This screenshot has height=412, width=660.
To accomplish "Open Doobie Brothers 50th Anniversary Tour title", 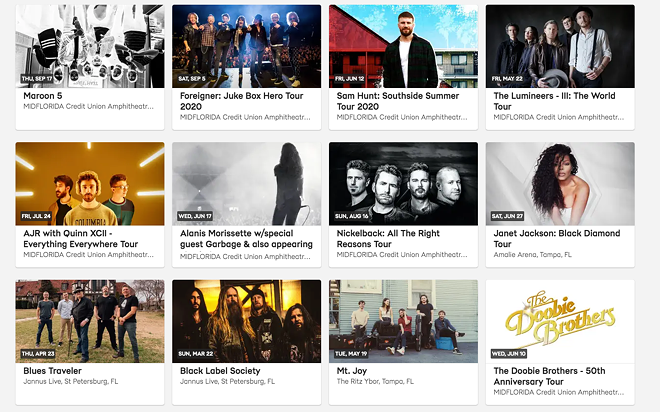I will click(549, 376).
